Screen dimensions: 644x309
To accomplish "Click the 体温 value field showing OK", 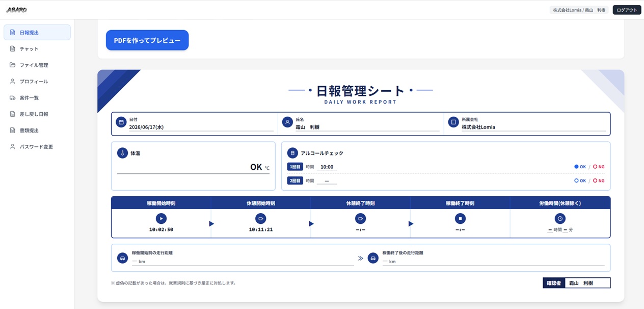I will pos(194,167).
